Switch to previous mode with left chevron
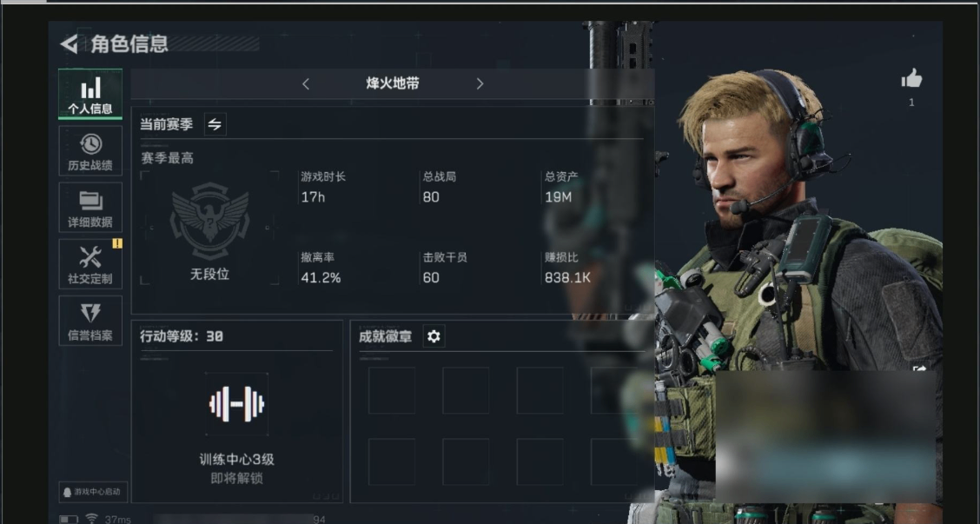The width and height of the screenshot is (980, 524). click(x=306, y=83)
